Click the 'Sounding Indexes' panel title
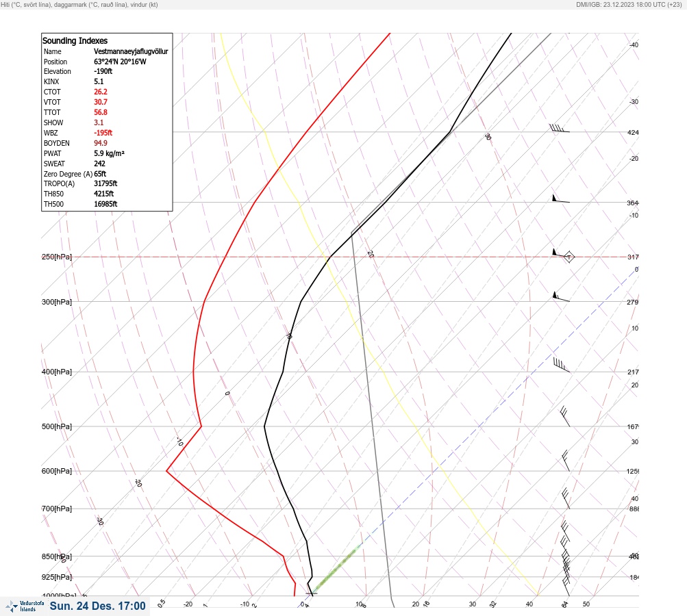The image size is (687, 616). click(x=75, y=40)
